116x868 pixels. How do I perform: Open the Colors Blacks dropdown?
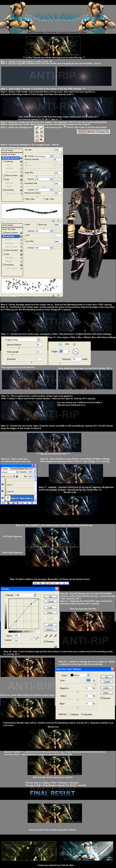(x=80, y=675)
